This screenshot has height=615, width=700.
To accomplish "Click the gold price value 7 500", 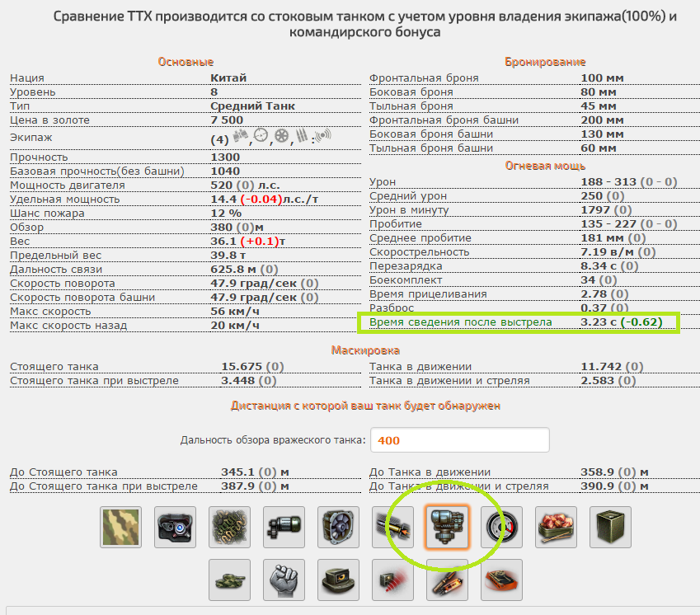I will [x=227, y=120].
